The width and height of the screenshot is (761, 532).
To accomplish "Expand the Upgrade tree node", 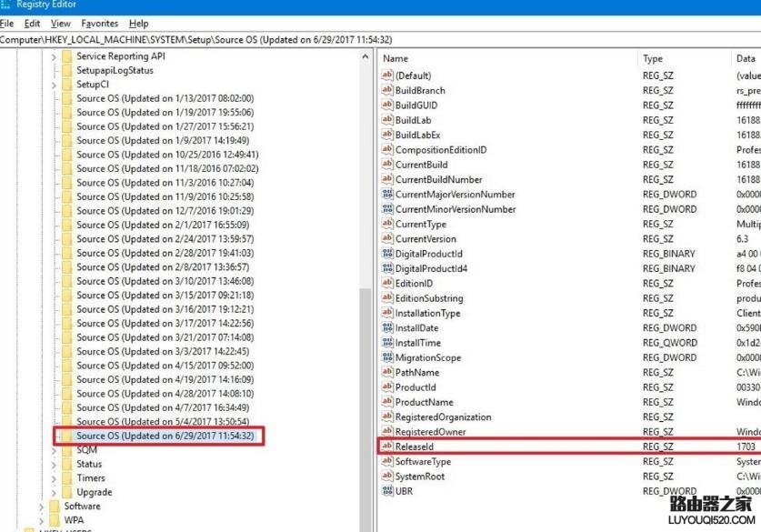I will coord(55,491).
